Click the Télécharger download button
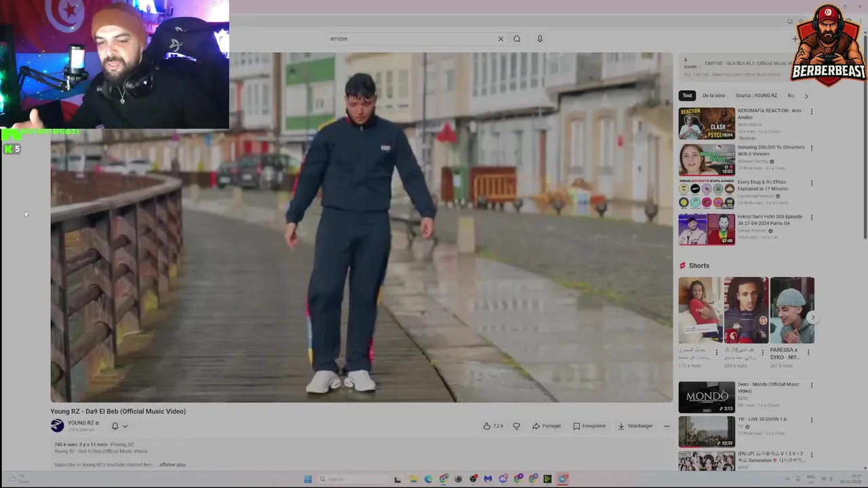Image resolution: width=868 pixels, height=488 pixels. point(635,426)
